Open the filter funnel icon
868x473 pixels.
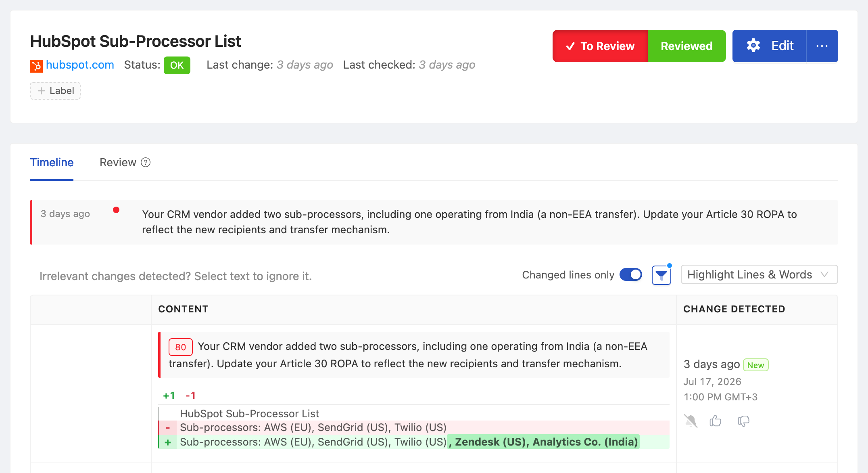click(661, 275)
